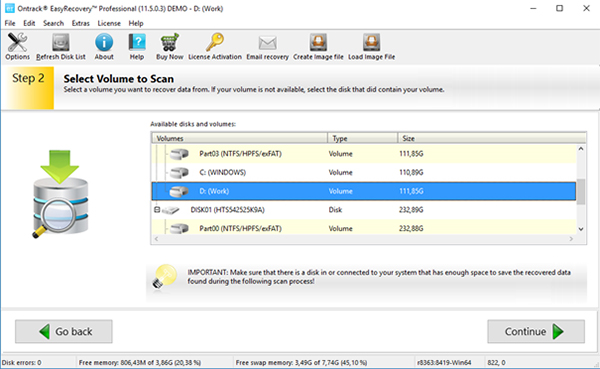Close the EasyRecovery window

coord(586,8)
